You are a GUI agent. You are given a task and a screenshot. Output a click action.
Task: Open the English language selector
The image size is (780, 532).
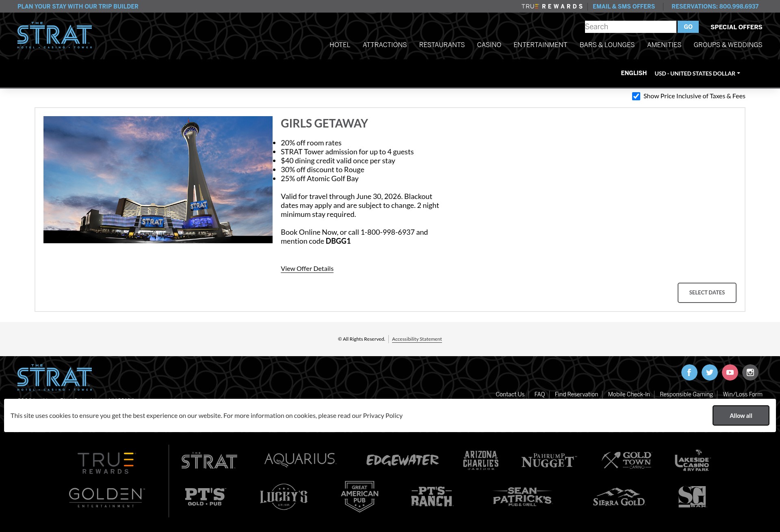[633, 73]
